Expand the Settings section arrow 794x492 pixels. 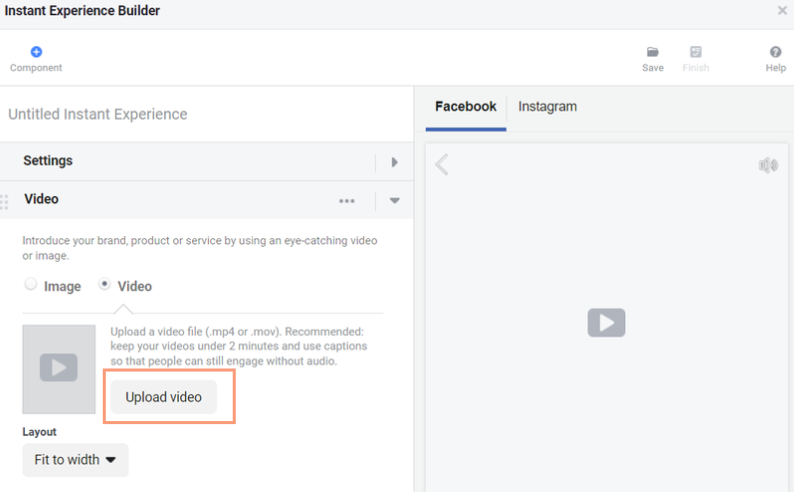394,162
